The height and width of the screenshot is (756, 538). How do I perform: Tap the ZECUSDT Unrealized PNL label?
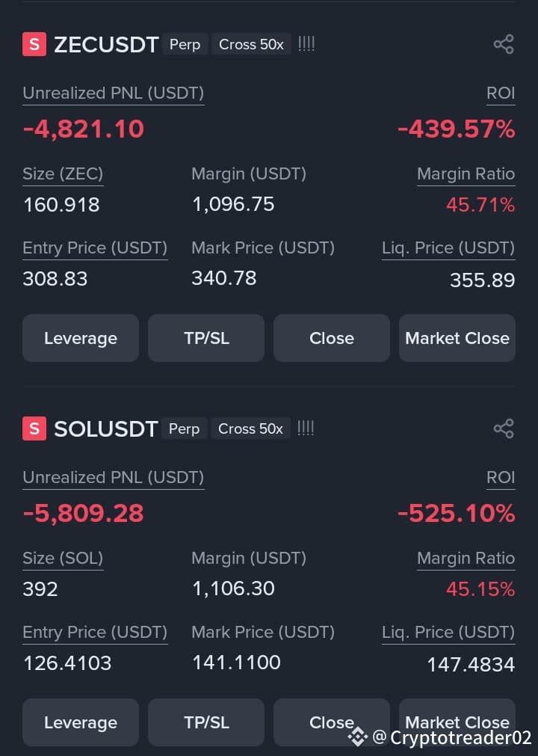pyautogui.click(x=113, y=93)
